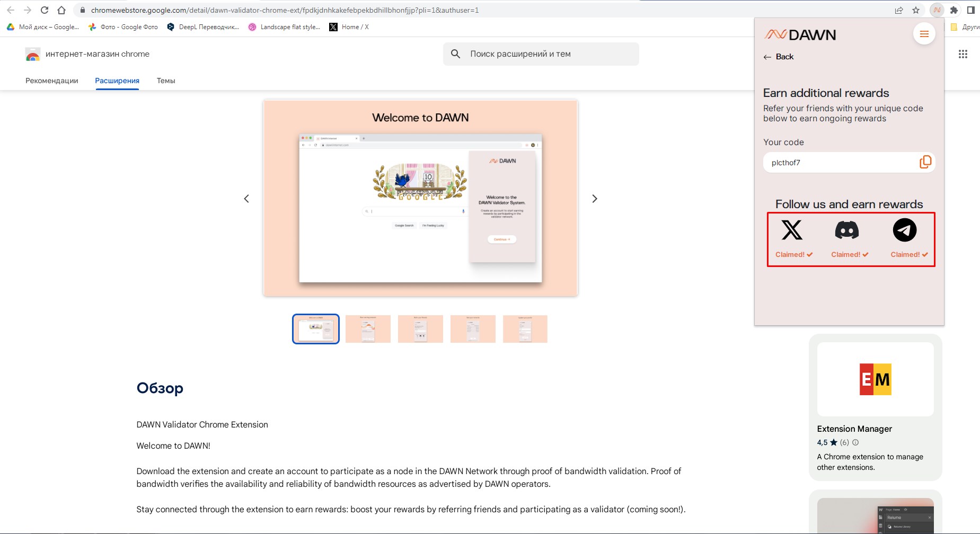Reload the current page
This screenshot has width=980, height=534.
[45, 10]
